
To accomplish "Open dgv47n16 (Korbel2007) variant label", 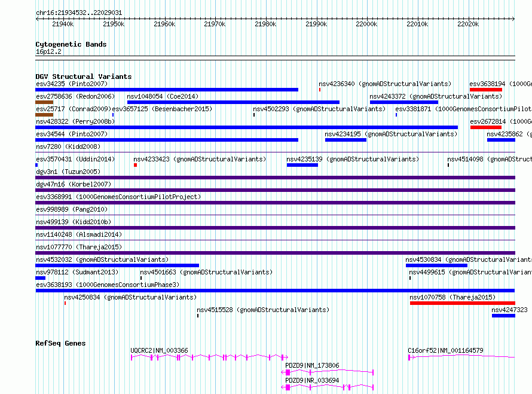I will coord(74,184).
